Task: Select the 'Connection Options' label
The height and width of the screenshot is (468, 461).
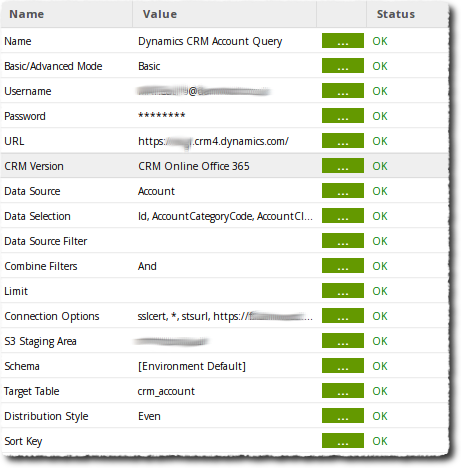Action: coord(52,316)
